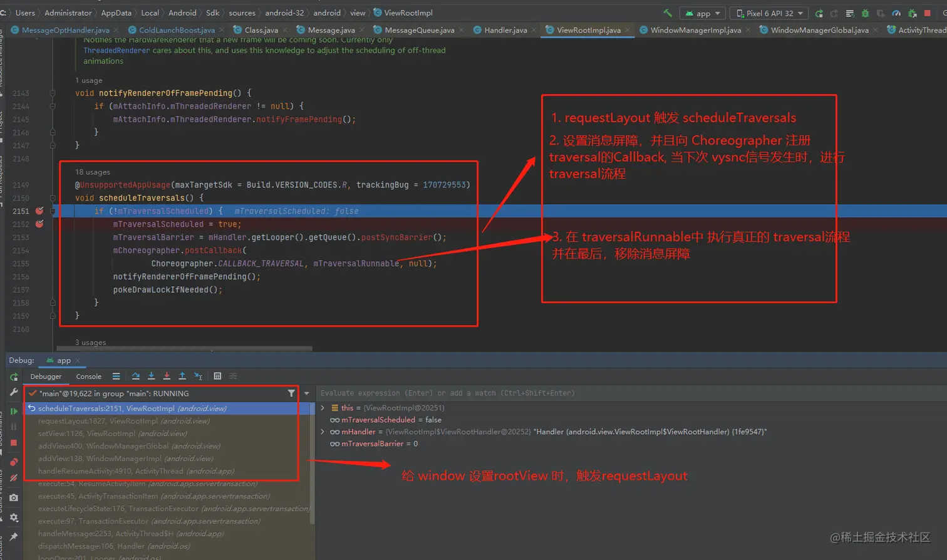Close the MessageQueue.java tab

coord(462,30)
